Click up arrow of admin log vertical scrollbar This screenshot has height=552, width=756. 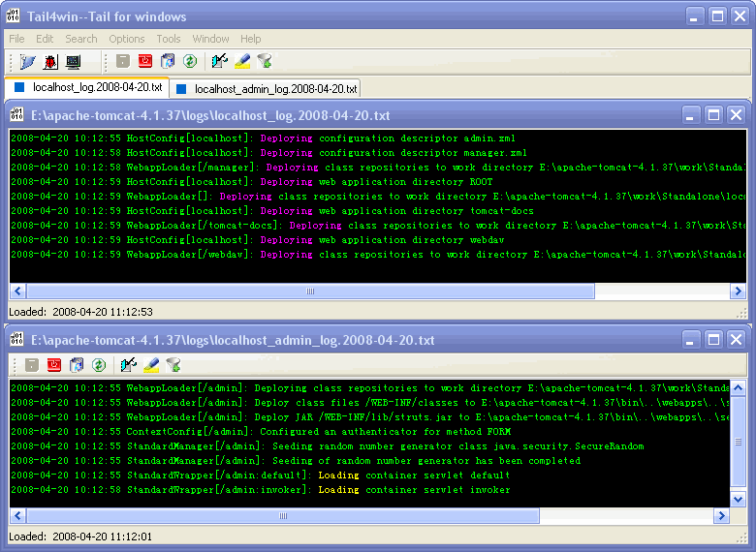(739, 387)
